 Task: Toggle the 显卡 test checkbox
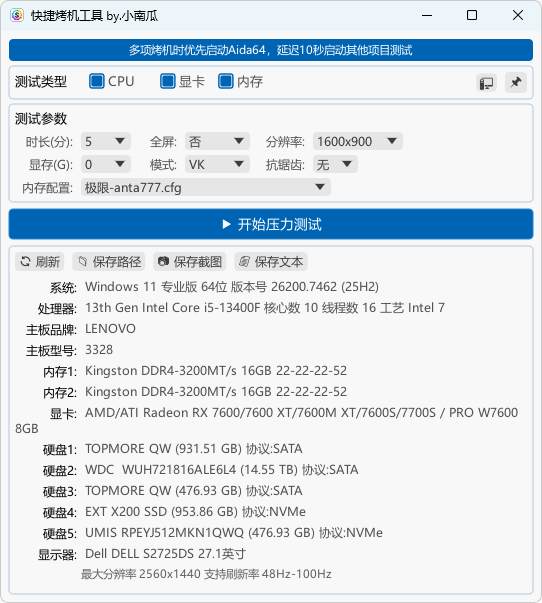168,82
